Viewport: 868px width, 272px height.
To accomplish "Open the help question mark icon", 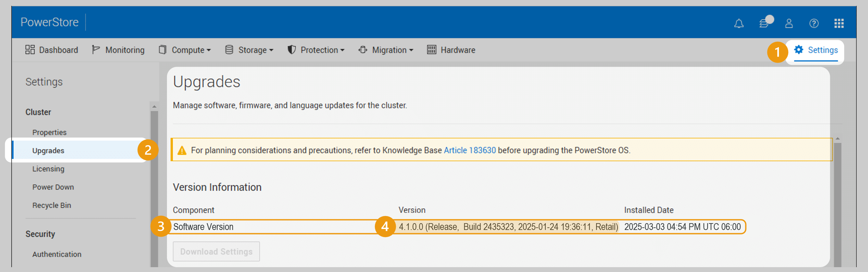I will coord(814,23).
